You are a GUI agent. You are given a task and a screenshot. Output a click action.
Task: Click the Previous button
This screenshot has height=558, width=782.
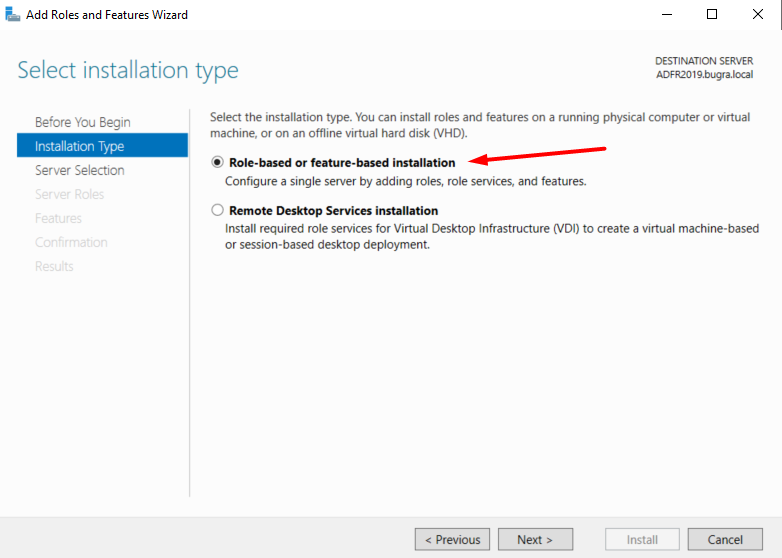tap(452, 539)
